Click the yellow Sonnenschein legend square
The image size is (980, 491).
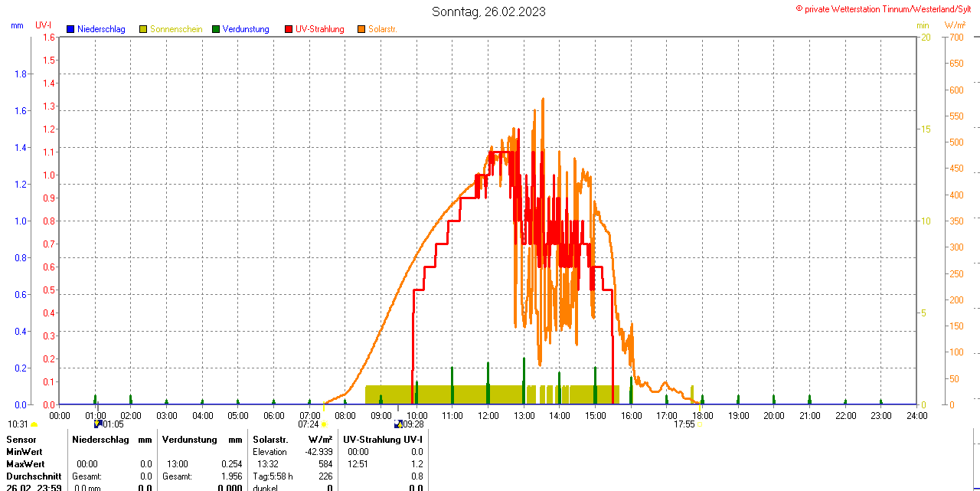tap(143, 29)
